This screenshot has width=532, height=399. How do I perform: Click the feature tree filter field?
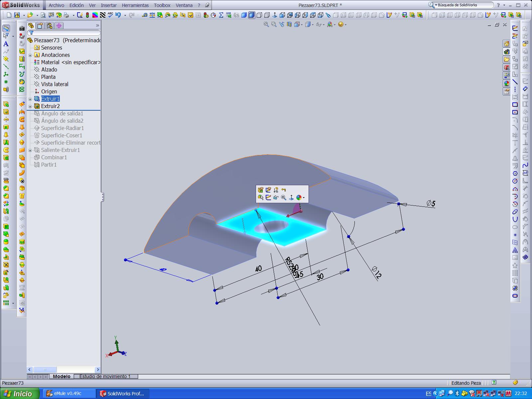click(64, 33)
